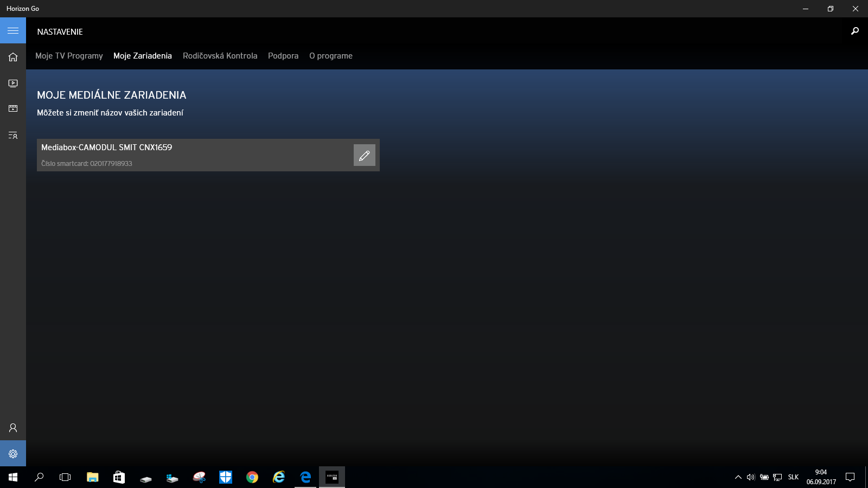This screenshot has height=488, width=868.
Task: Open Google Chrome from the taskbar
Action: pyautogui.click(x=252, y=477)
